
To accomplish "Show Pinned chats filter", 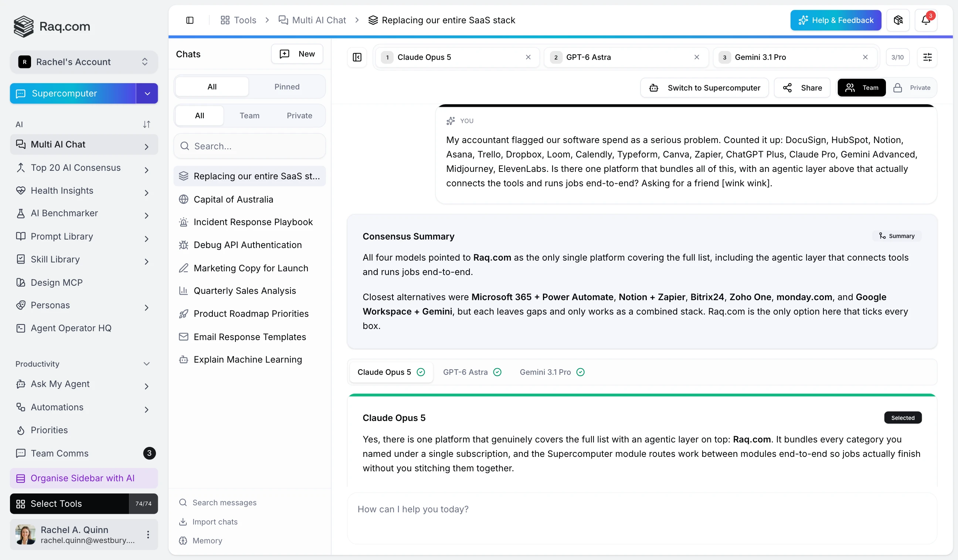I will (287, 87).
